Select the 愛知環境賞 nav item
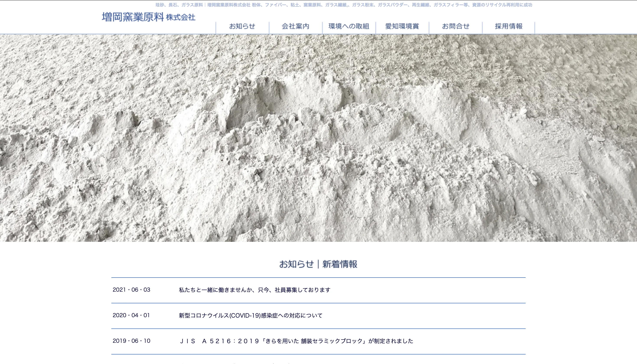637x364 pixels. [402, 26]
